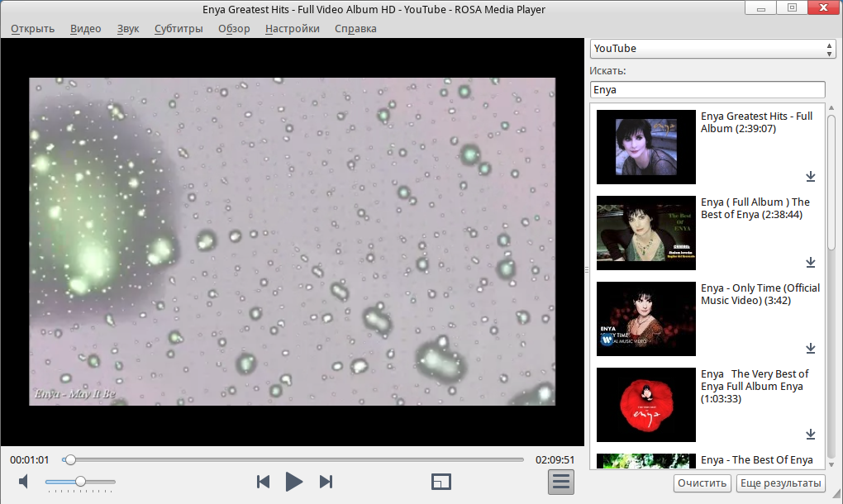Image resolution: width=843 pixels, height=504 pixels.
Task: Click the Очистить button
Action: pyautogui.click(x=702, y=483)
